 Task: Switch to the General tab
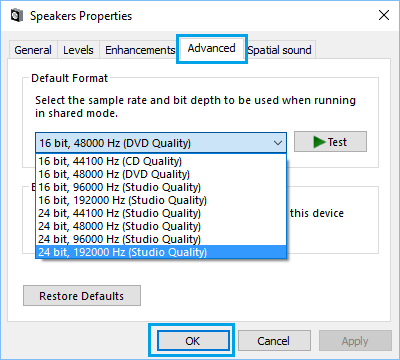pos(33,50)
